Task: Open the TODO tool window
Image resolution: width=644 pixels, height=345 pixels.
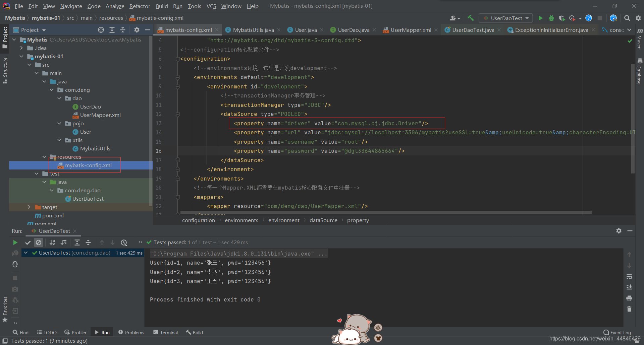Action: point(47,333)
